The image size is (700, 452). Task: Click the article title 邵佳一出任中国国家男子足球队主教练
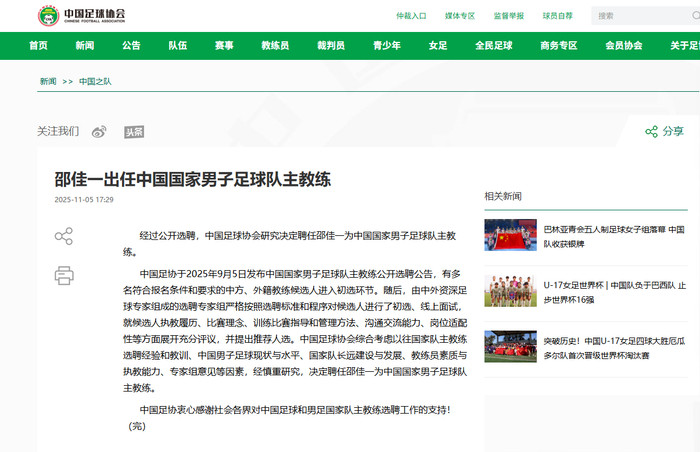[192, 179]
